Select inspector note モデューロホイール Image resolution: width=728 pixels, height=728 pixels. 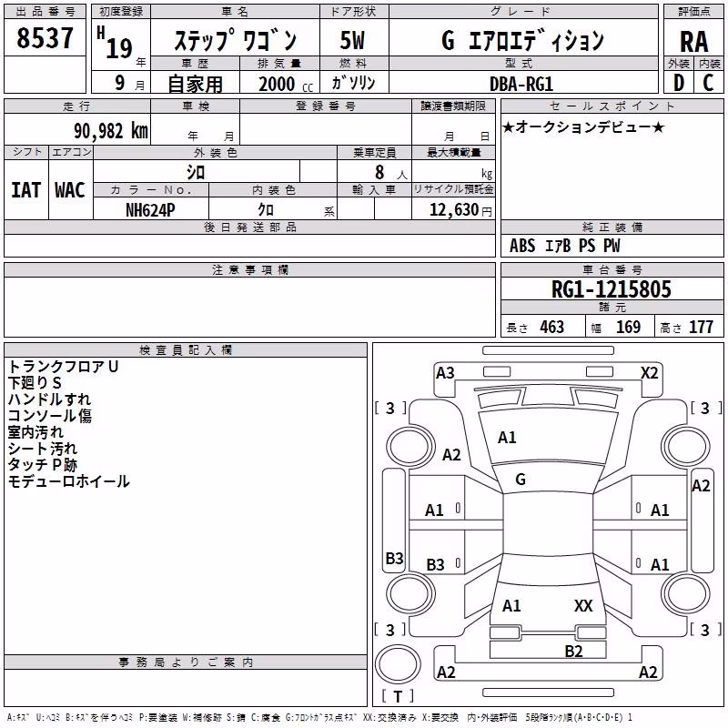tap(69, 481)
